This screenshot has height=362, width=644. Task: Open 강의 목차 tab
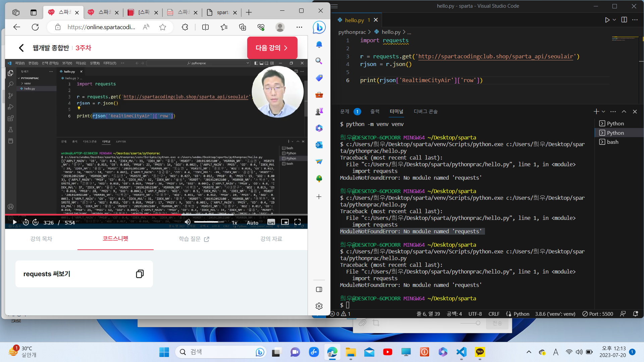pos(41,239)
